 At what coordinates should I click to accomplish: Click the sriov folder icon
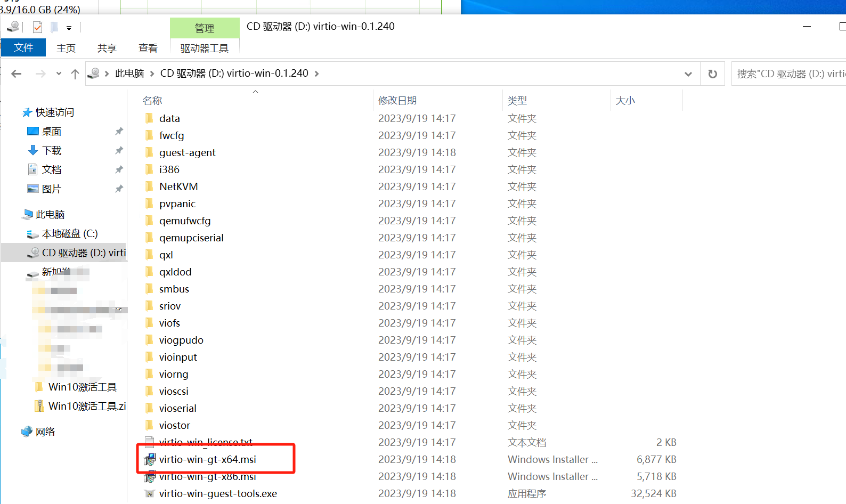coord(149,306)
